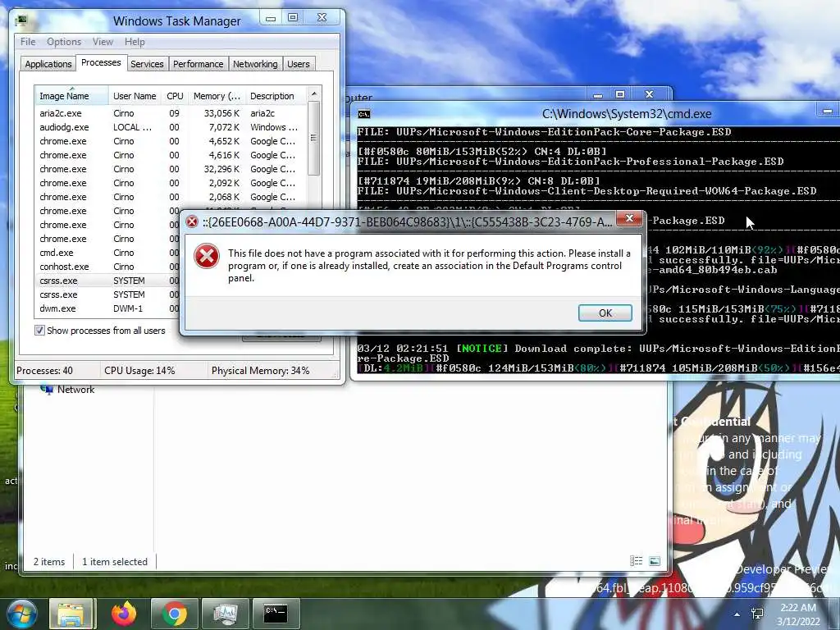Select chrome.exe row using 4,652 K
The height and width of the screenshot is (630, 840).
tap(171, 141)
